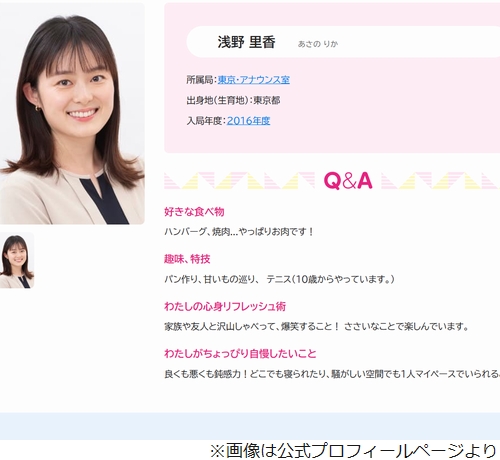This screenshot has width=500, height=460.
Task: Click the わたしの心身リフレッシュ術 heading
Action: tap(225, 306)
